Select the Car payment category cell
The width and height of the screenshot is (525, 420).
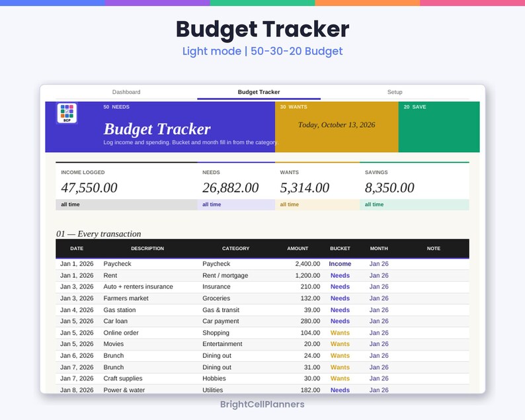221,321
